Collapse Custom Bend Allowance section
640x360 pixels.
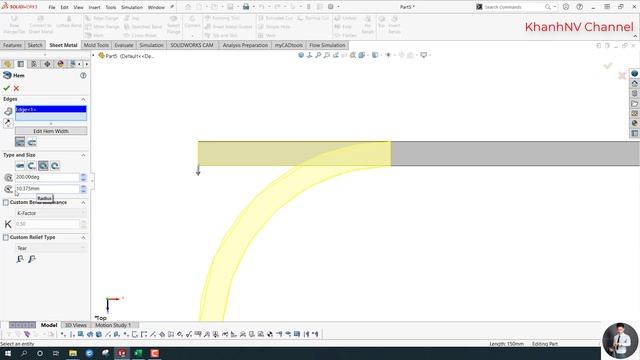[83, 202]
